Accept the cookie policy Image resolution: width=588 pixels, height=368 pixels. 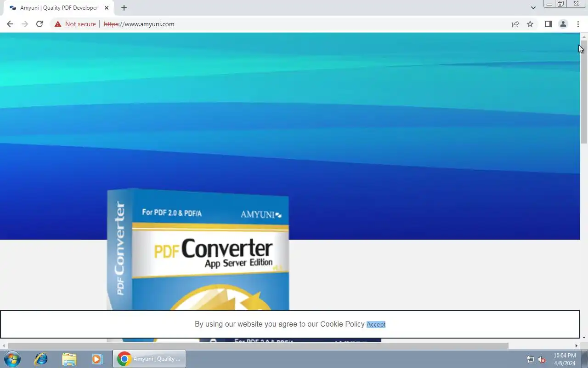(376, 324)
